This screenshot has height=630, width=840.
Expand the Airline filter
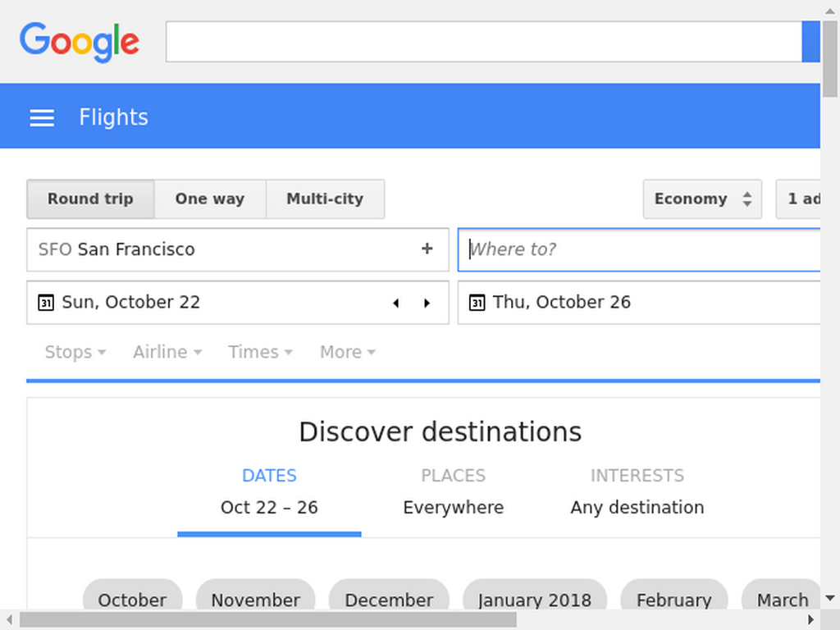pyautogui.click(x=167, y=352)
